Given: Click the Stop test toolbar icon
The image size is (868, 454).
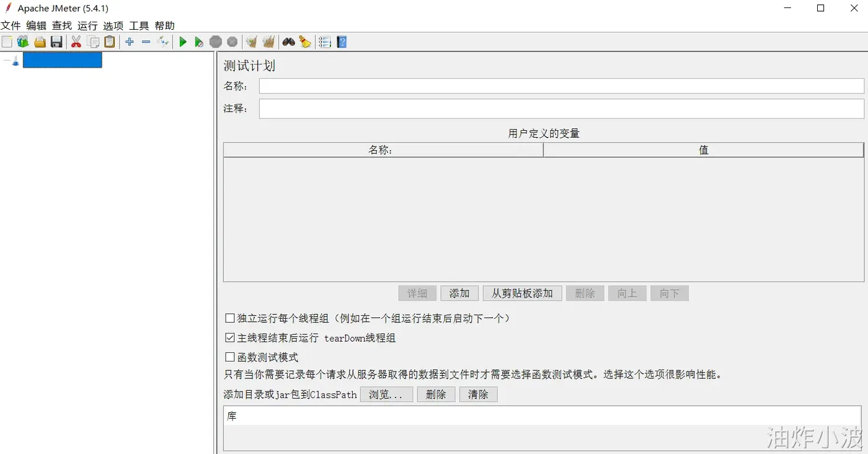Looking at the screenshot, I should [216, 42].
